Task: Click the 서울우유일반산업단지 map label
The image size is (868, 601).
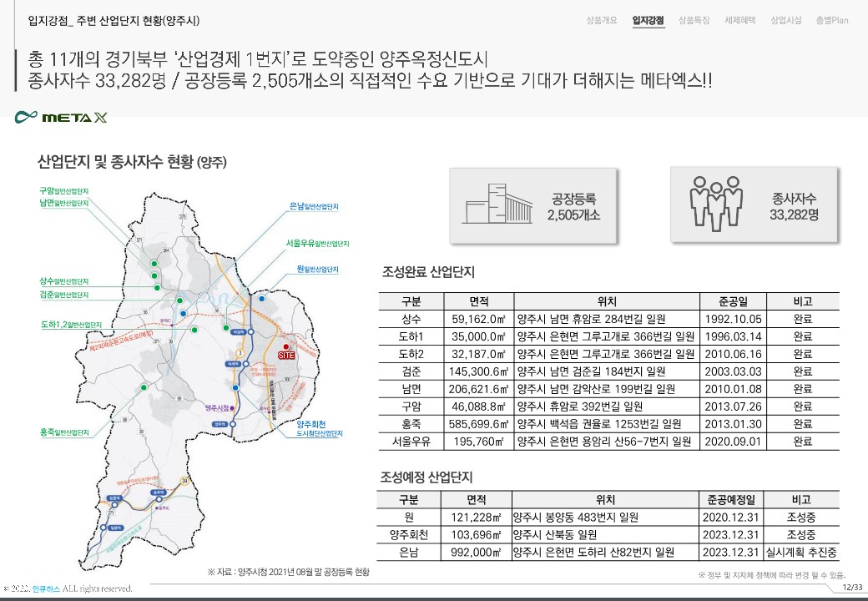Action: pos(316,243)
